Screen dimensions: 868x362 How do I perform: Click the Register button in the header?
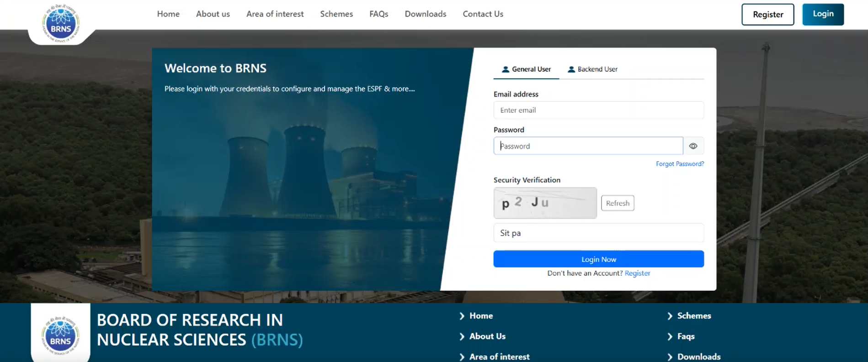pyautogui.click(x=768, y=15)
